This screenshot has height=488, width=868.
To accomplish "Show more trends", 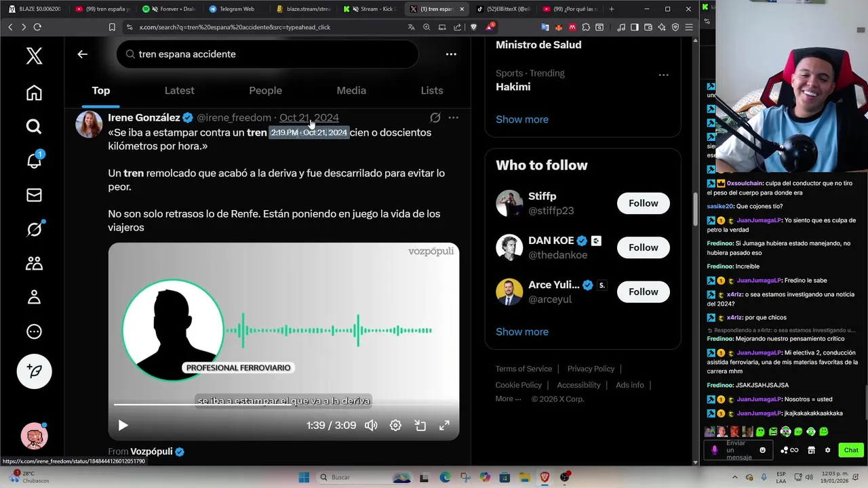I will click(522, 119).
